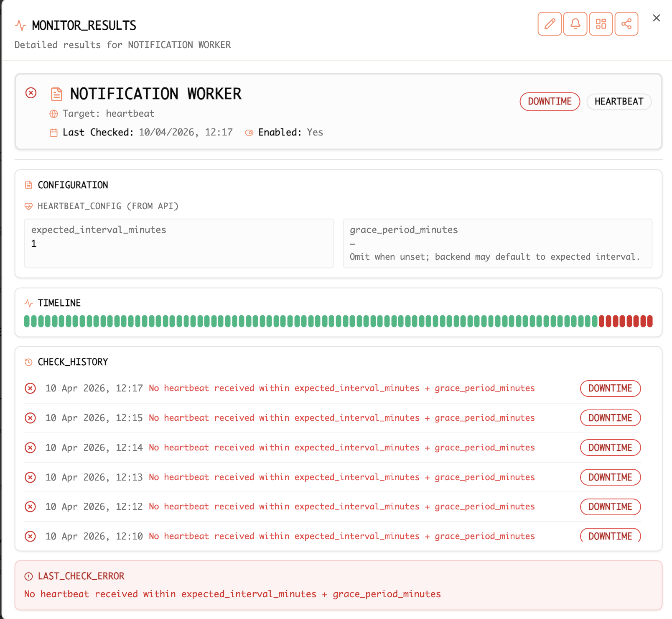Screen dimensions: 672x619
Task: Click the DOWNTIME button on the 12:15 row
Action: (610, 418)
